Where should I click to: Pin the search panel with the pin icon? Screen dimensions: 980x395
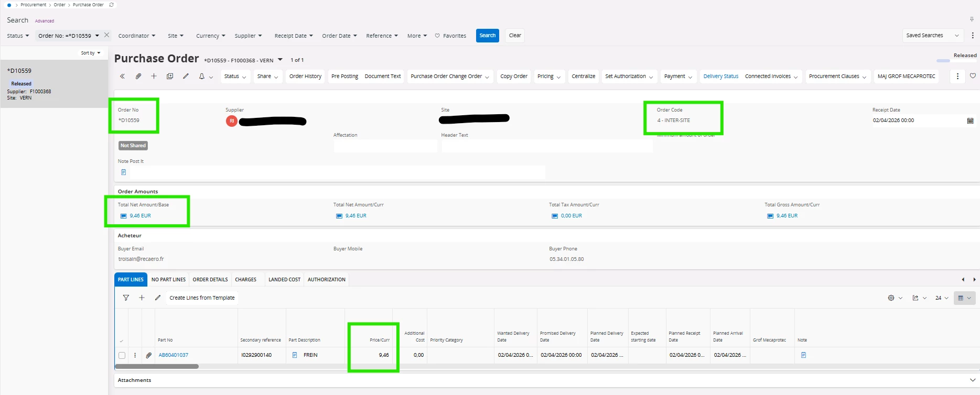972,19
